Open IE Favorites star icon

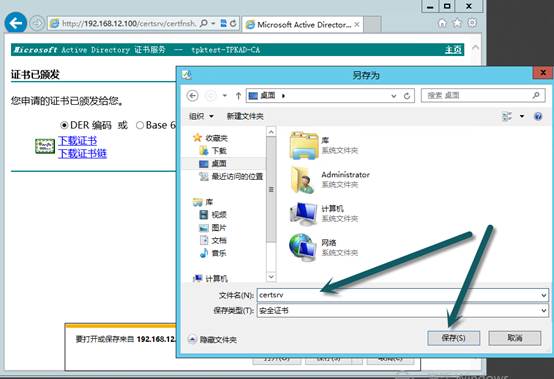(457, 23)
